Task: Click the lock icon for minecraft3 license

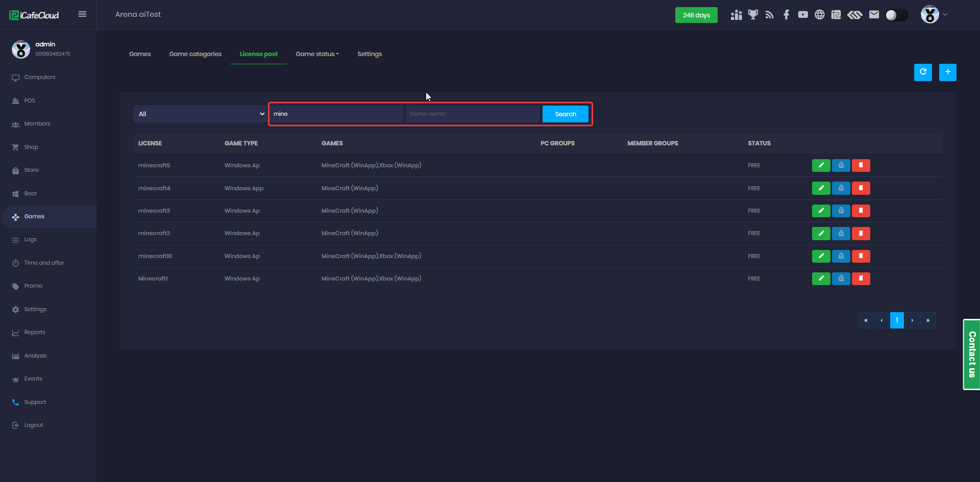Action: pos(841,211)
